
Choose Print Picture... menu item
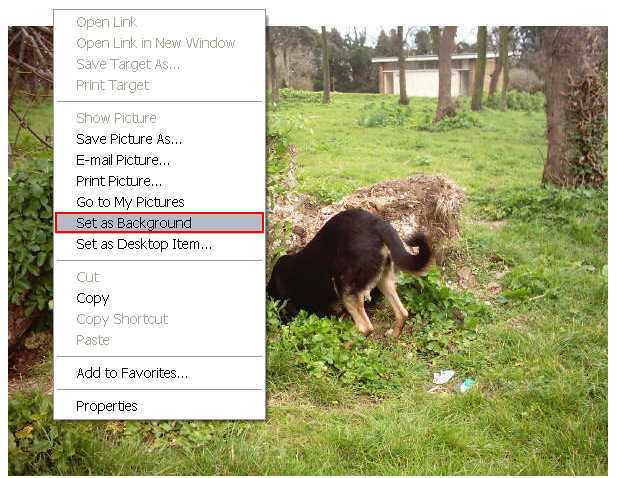tap(159, 181)
